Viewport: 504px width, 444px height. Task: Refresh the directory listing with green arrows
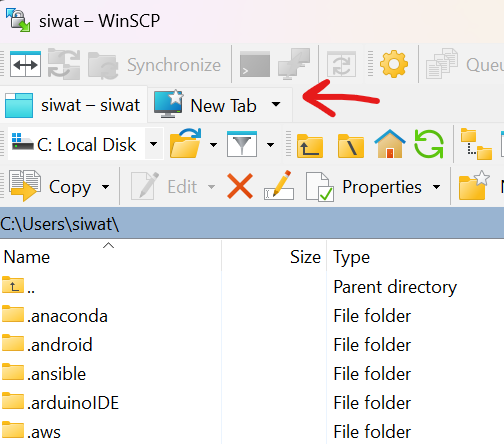click(x=429, y=144)
